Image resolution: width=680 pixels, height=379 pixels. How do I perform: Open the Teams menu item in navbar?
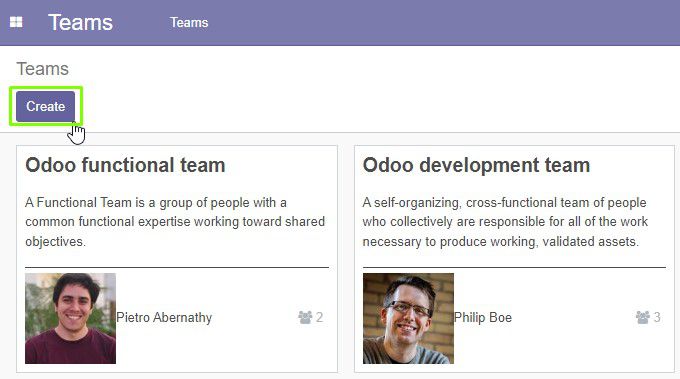(189, 23)
